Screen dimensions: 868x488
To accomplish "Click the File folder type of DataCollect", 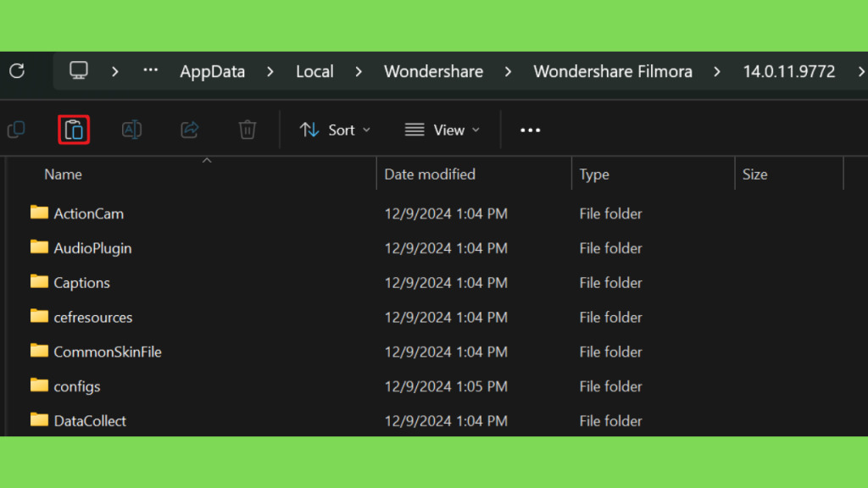I will [x=610, y=421].
